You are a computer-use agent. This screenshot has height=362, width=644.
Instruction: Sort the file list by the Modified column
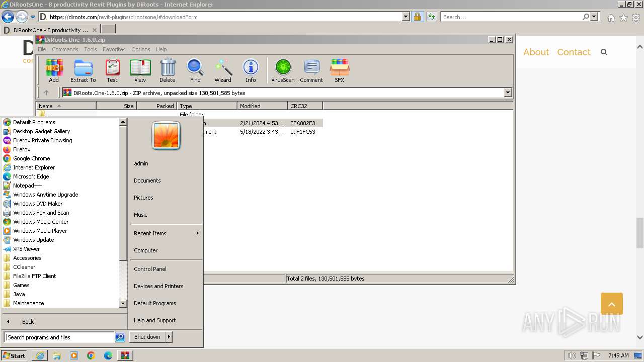(x=262, y=106)
